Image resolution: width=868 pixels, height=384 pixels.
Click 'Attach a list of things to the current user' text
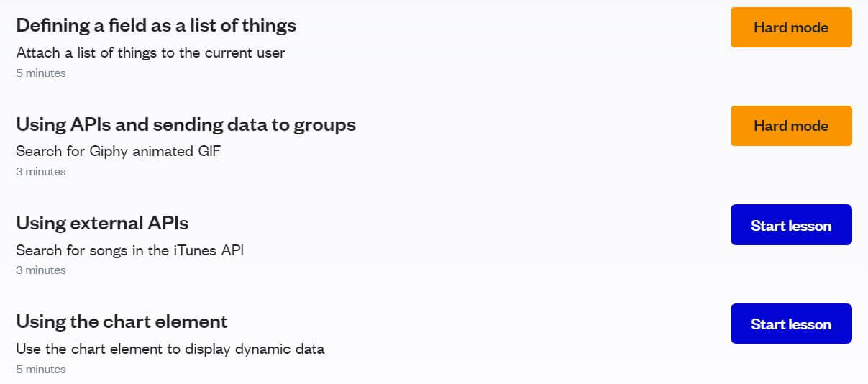150,52
